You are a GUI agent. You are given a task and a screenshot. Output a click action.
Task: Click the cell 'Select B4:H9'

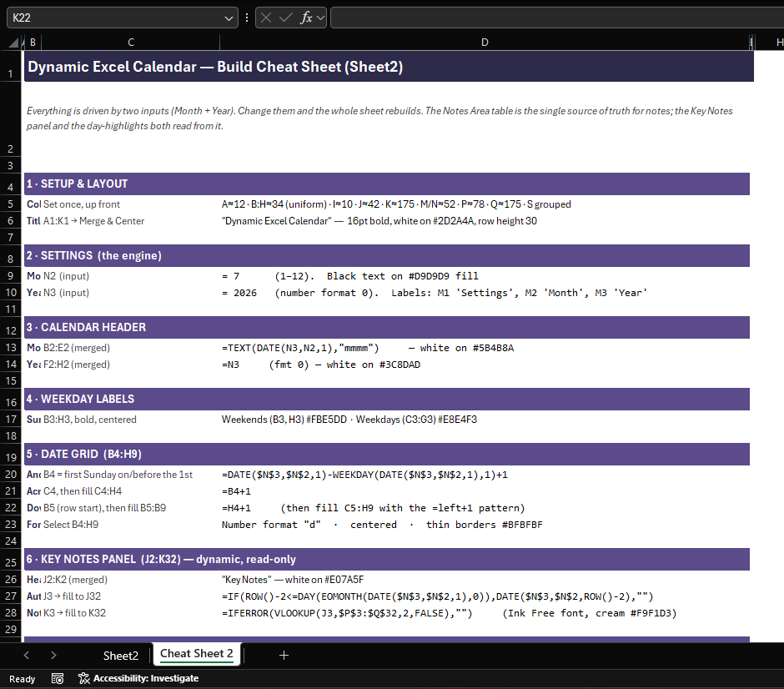pyautogui.click(x=130, y=525)
